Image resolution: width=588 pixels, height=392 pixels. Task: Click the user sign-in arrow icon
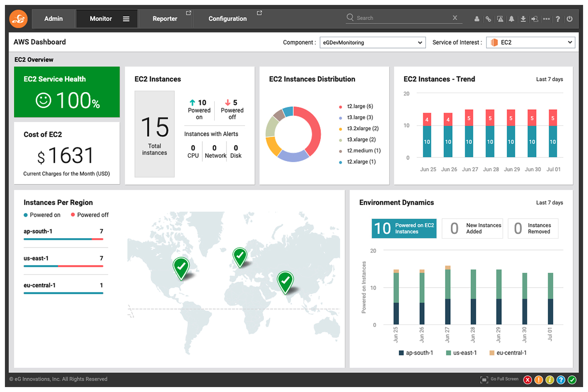point(535,19)
